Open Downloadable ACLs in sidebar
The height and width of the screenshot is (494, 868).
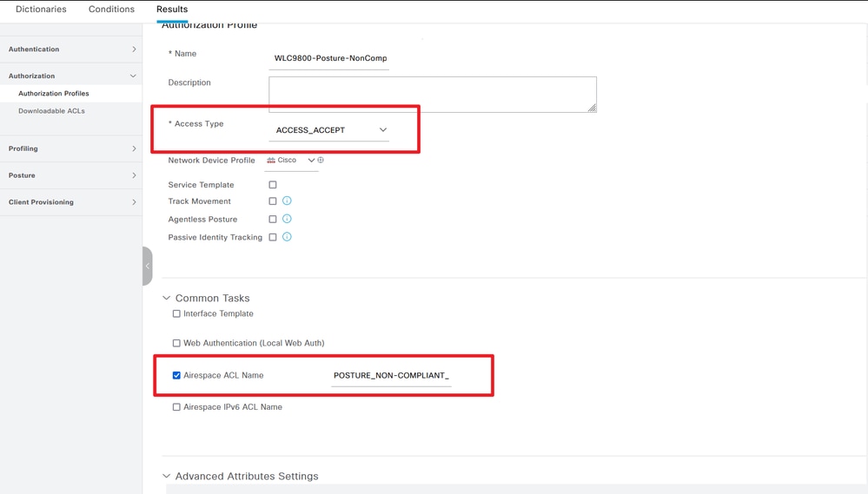point(51,110)
